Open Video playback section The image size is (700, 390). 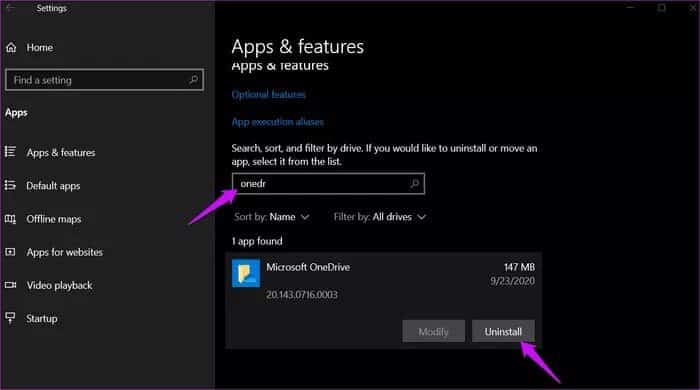tap(59, 285)
